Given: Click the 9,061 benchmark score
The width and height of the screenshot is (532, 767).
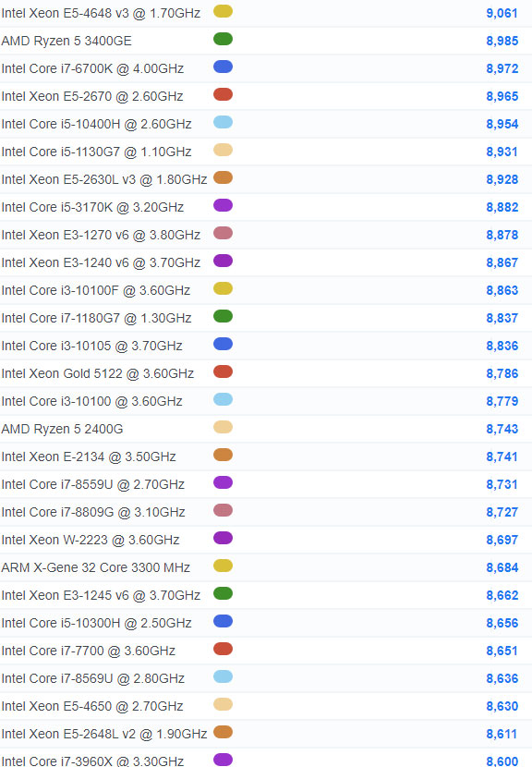Looking at the screenshot, I should coord(502,13).
